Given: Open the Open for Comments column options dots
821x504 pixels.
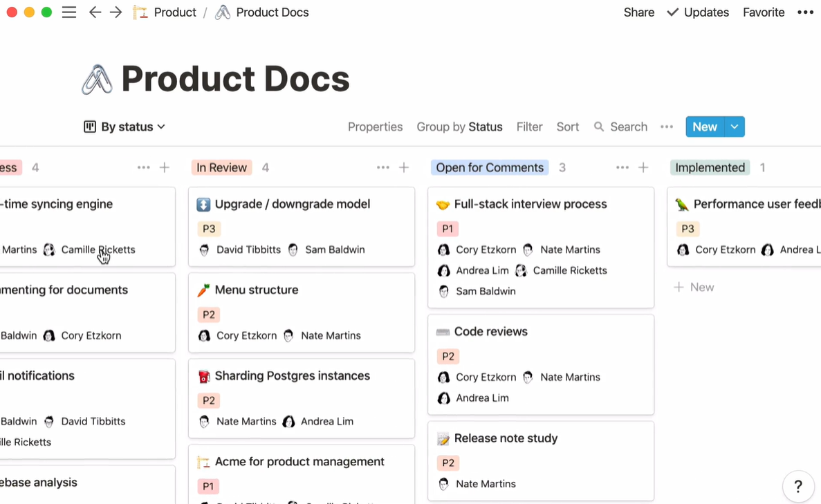Looking at the screenshot, I should (622, 167).
